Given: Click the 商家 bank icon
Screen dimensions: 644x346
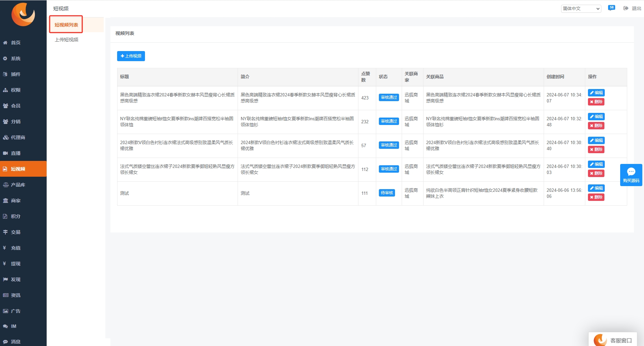Looking at the screenshot, I should 5,201.
